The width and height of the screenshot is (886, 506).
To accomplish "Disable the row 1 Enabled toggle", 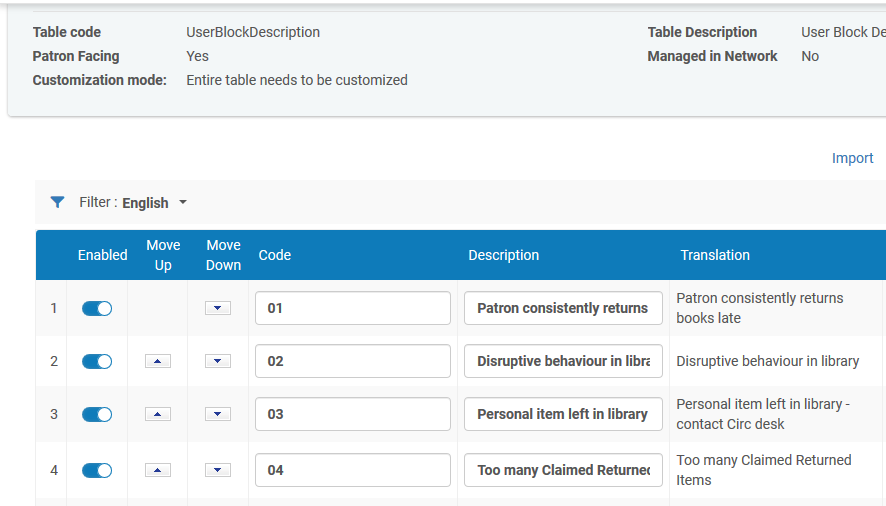I will [x=97, y=308].
